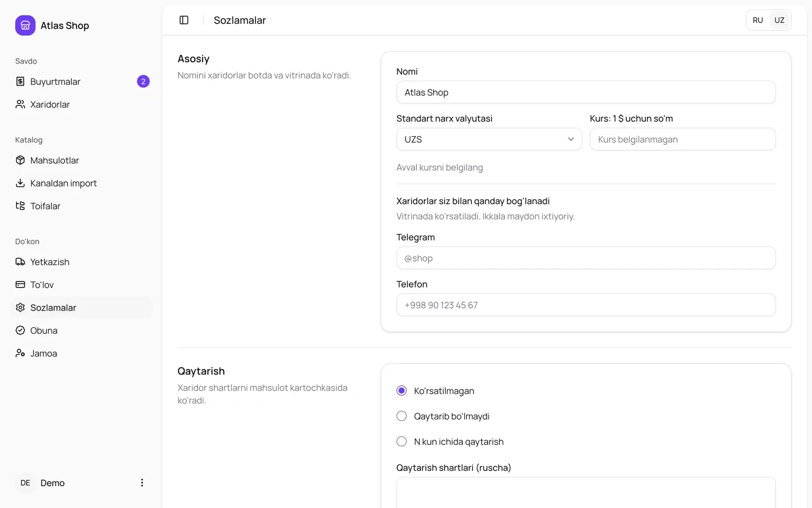
Task: Navigate to Obuna page
Action: [81, 330]
